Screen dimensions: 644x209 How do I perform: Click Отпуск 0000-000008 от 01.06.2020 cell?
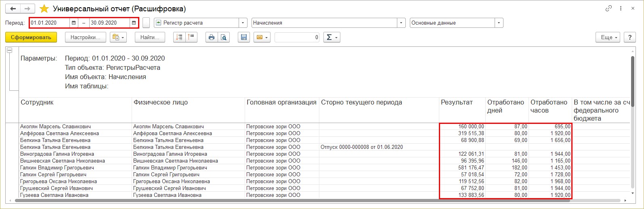pos(379,147)
